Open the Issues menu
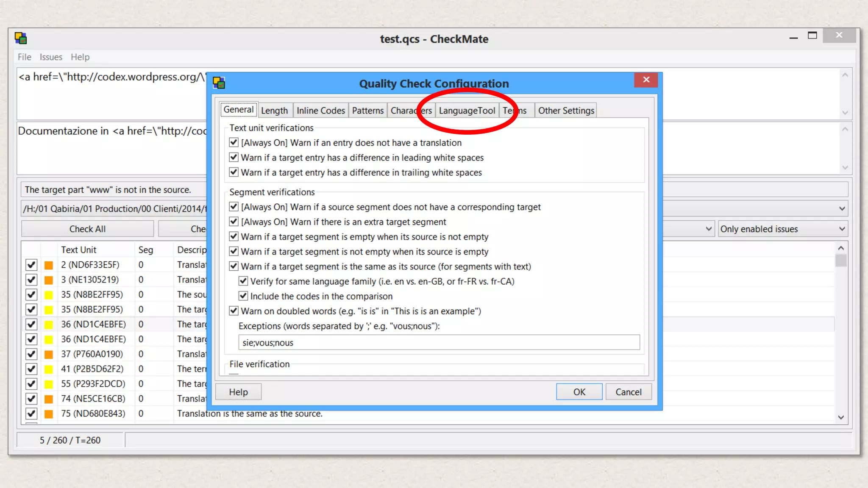The width and height of the screenshot is (868, 488). tap(51, 57)
